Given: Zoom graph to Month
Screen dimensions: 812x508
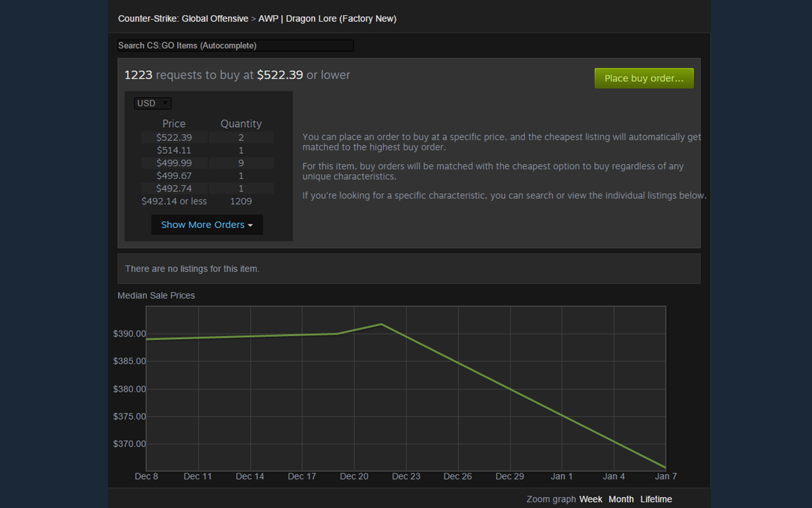Looking at the screenshot, I should (621, 499).
